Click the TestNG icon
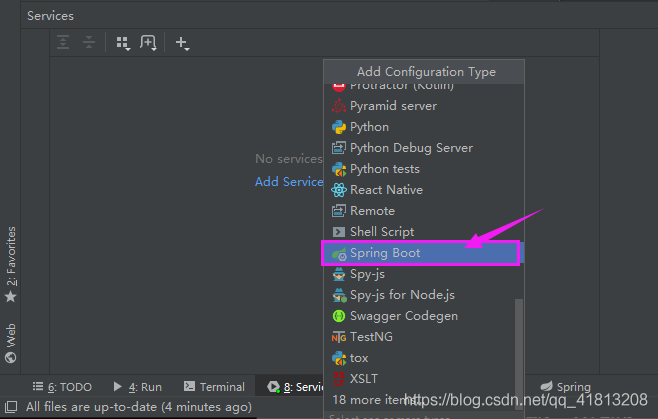 [x=338, y=337]
